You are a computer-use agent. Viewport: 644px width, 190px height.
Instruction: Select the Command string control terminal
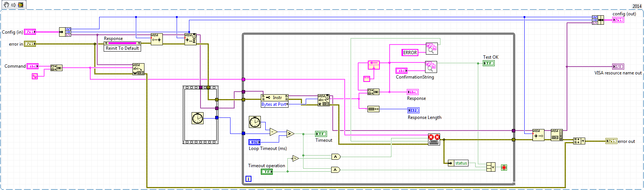click(x=33, y=66)
